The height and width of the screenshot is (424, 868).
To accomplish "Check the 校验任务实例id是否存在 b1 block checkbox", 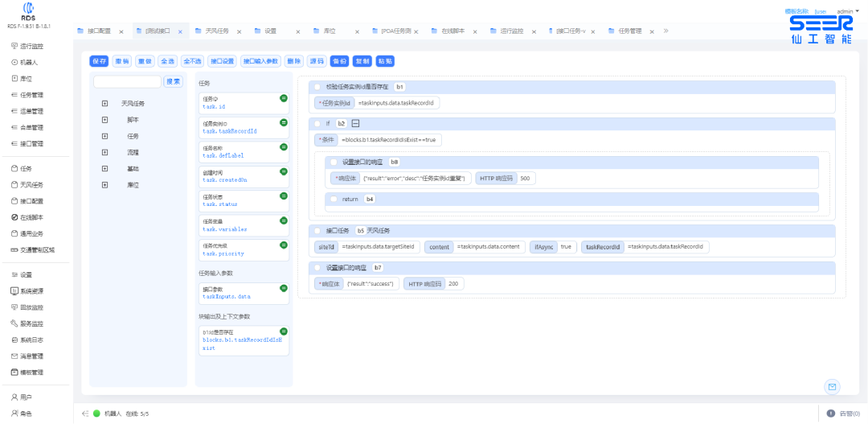I will [x=317, y=86].
